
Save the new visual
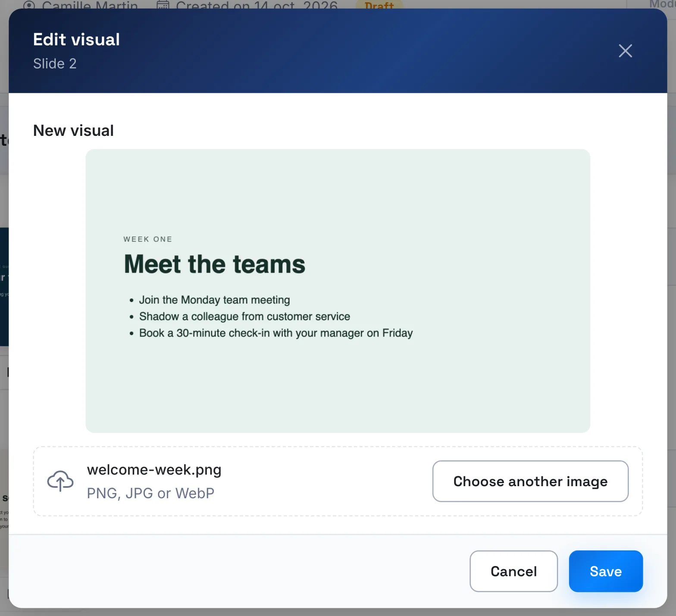click(606, 571)
